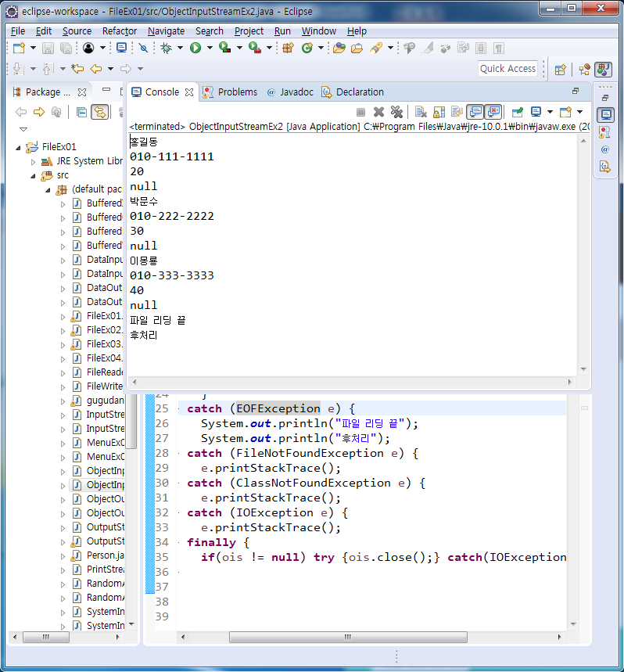Toggle Pin Console button
This screenshot has height=672, width=624.
pos(517,113)
